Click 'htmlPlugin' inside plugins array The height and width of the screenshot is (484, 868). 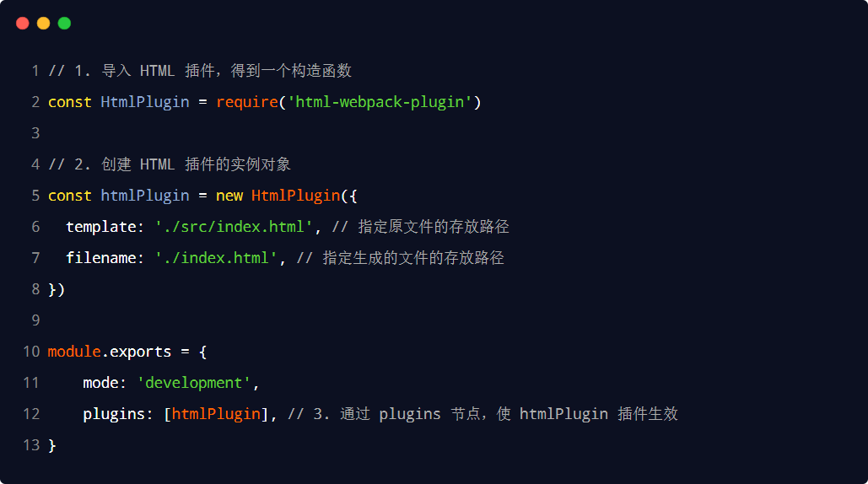click(216, 414)
